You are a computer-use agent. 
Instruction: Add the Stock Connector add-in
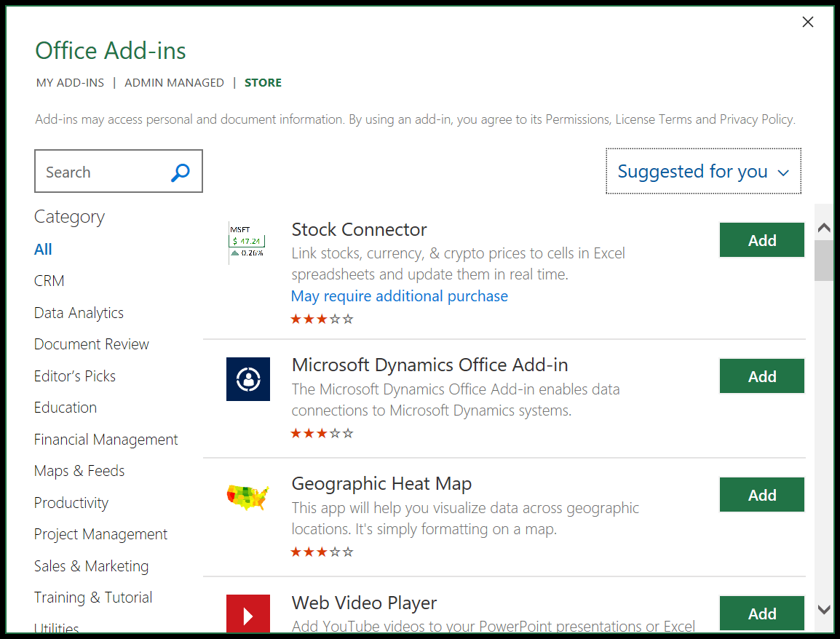click(762, 240)
